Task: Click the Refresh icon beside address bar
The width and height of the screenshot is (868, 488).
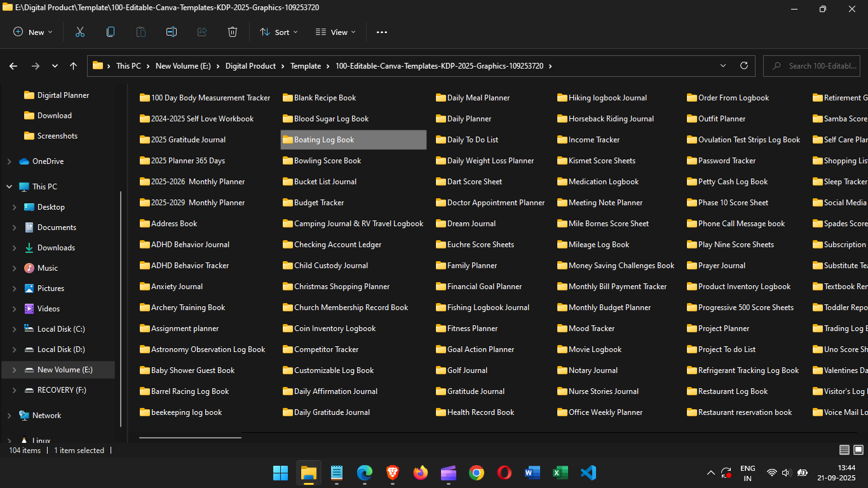Action: 744,65
